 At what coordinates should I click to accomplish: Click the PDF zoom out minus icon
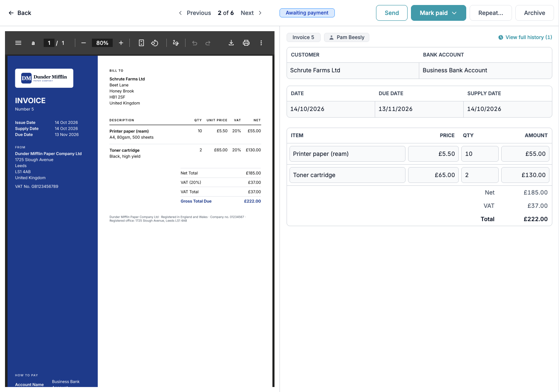(x=84, y=43)
